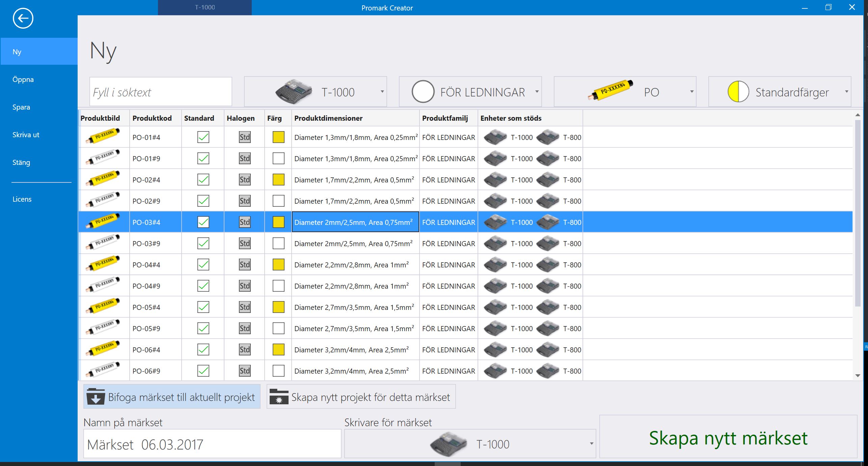Viewport: 868px width, 466px height.
Task: Click the Std halogen icon for PO-04#9
Action: click(245, 286)
